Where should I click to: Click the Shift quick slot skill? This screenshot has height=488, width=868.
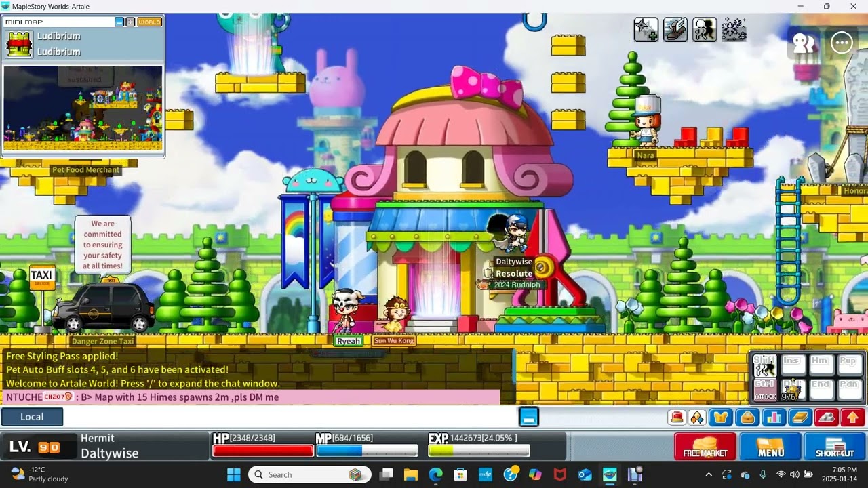click(x=765, y=366)
